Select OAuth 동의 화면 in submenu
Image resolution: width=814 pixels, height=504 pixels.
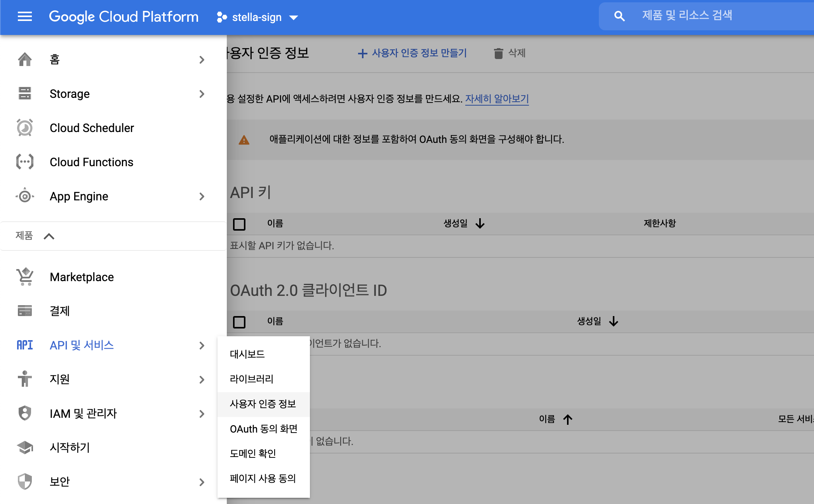263,429
